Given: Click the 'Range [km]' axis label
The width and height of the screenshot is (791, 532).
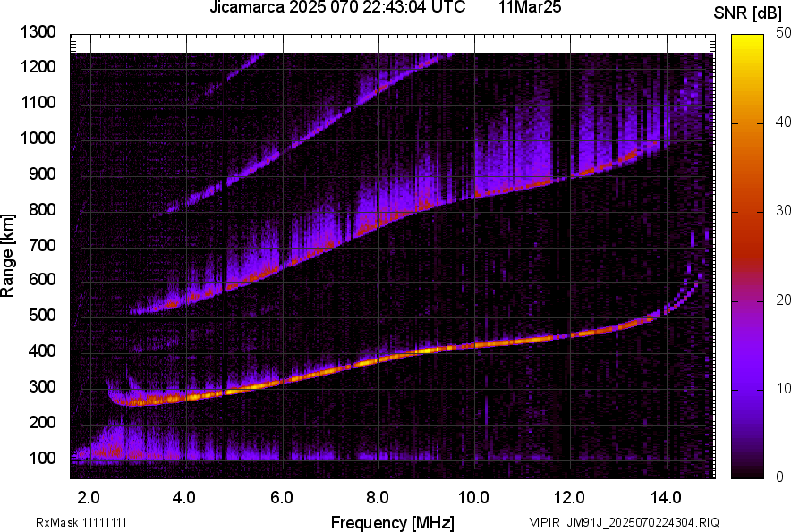Looking at the screenshot, I should (7, 256).
